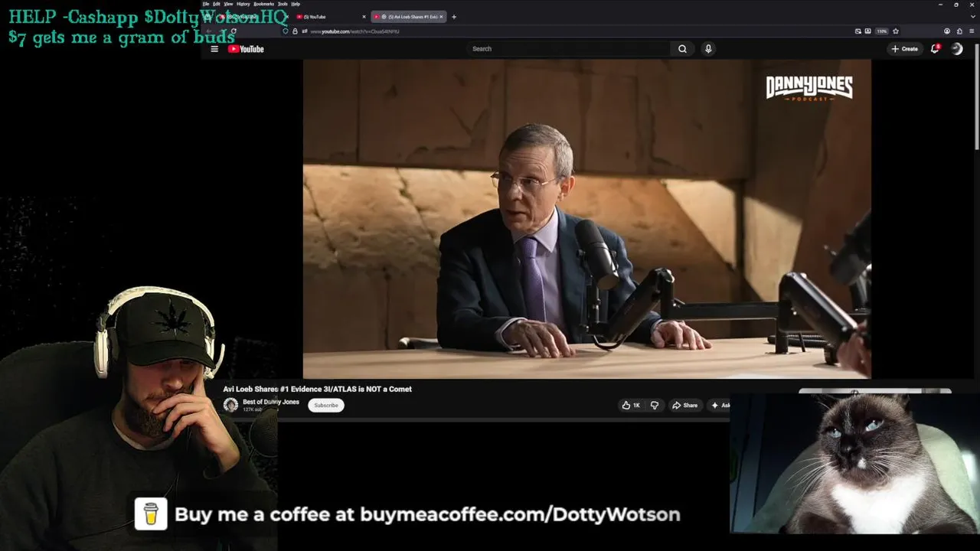
Task: Reload the page in the browser toolbar
Action: [x=233, y=31]
